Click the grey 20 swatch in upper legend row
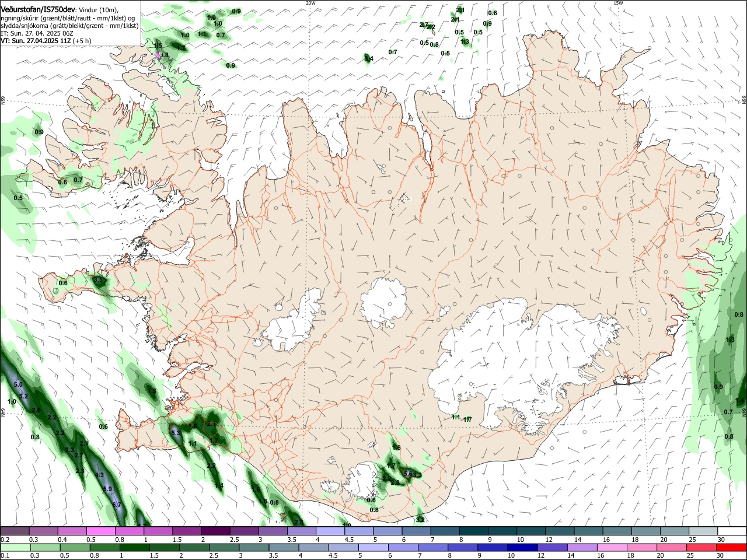Image resolution: width=747 pixels, height=560 pixels. (675, 531)
